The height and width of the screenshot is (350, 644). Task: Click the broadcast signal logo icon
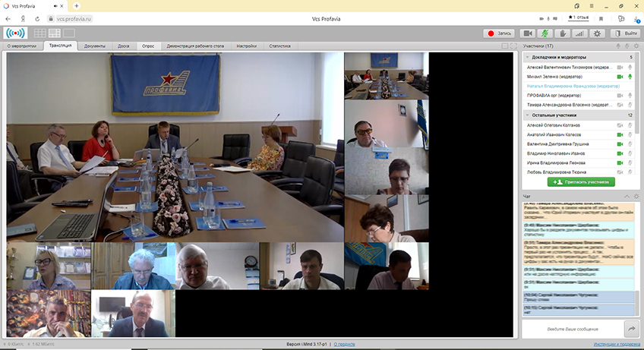click(15, 33)
